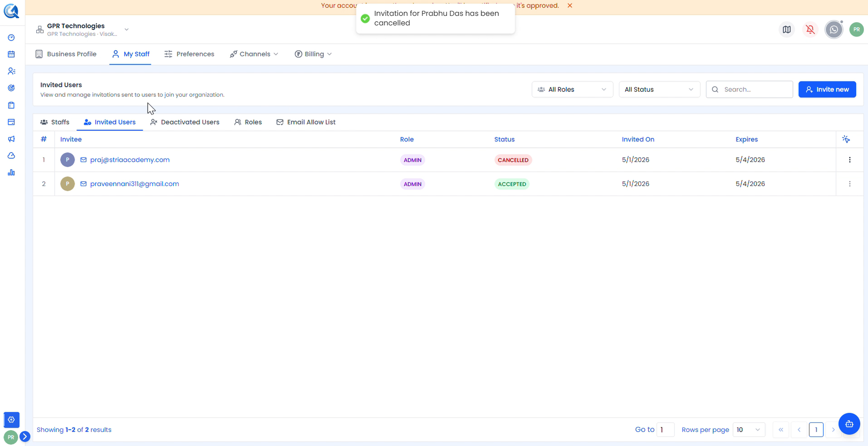Open the calendar icon in sidebar
The width and height of the screenshot is (868, 446).
point(11,54)
